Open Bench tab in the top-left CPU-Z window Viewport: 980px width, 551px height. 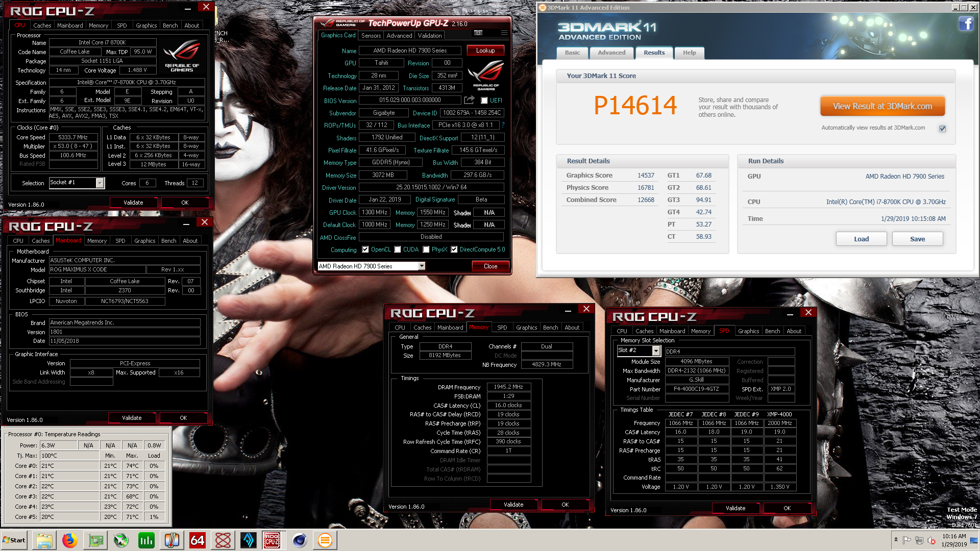click(x=170, y=26)
